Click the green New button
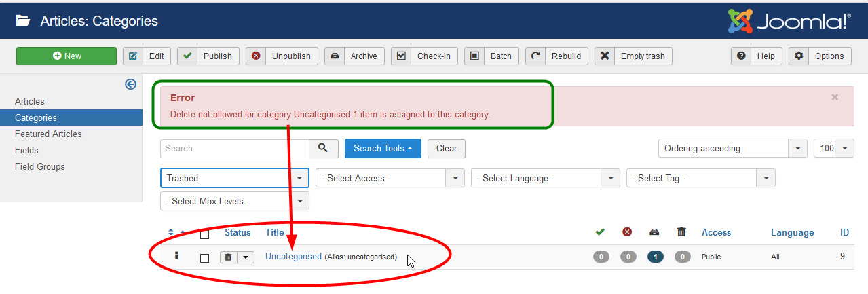The width and height of the screenshot is (868, 294). pos(67,56)
